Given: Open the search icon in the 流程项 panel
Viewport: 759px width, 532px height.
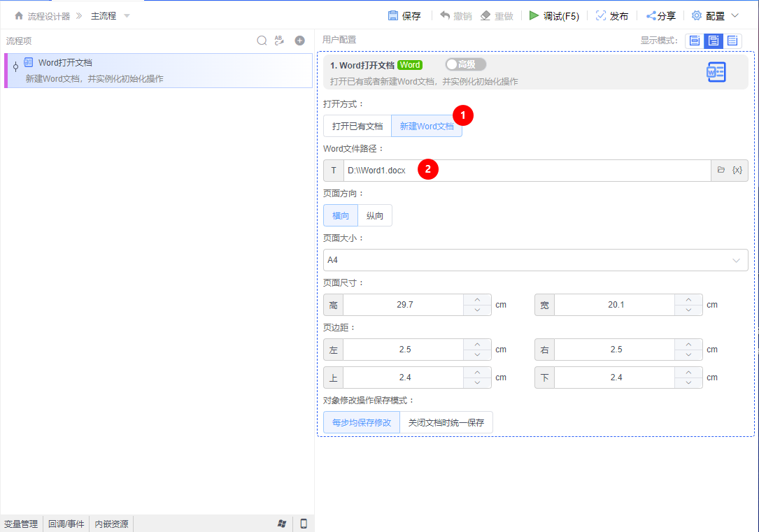Looking at the screenshot, I should [x=262, y=41].
